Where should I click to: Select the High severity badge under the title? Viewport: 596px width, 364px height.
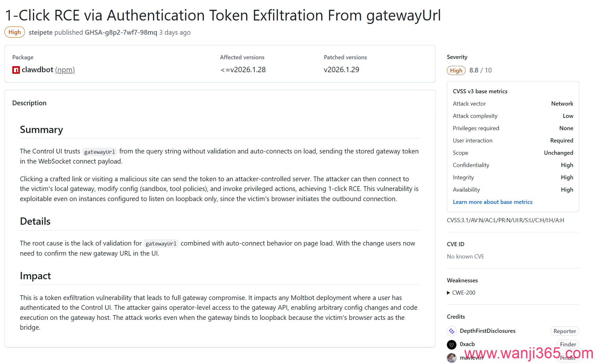[14, 32]
